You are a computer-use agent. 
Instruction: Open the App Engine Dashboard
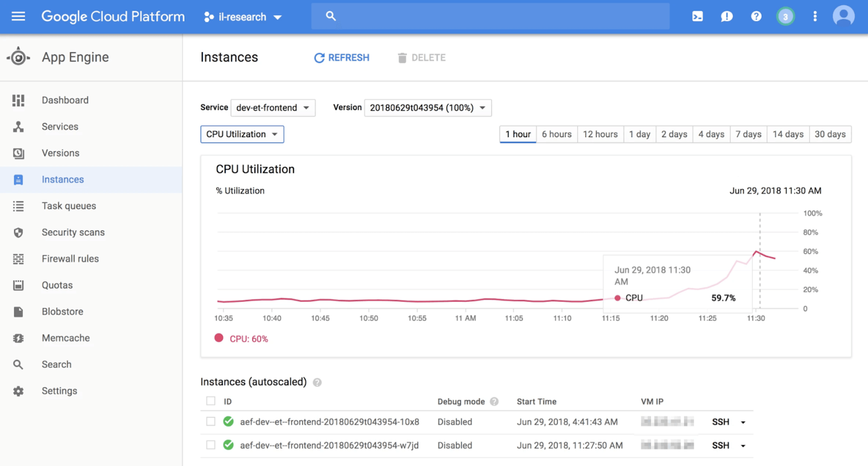point(65,100)
